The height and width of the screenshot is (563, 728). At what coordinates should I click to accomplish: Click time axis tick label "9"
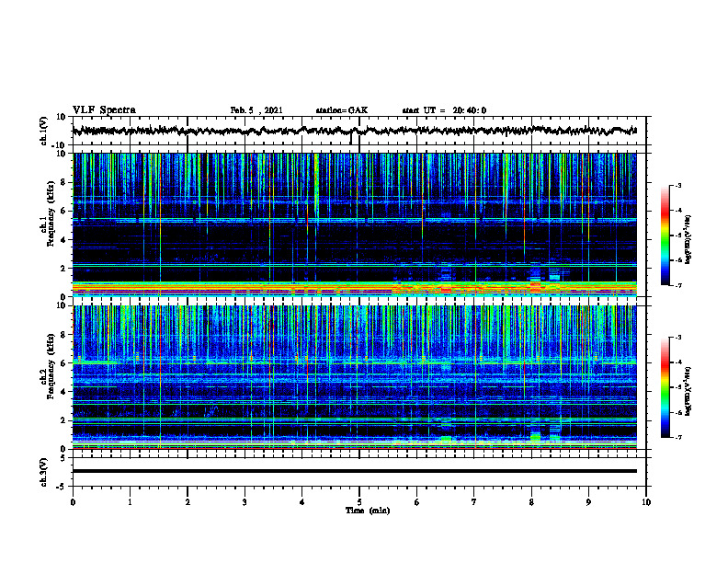click(588, 502)
